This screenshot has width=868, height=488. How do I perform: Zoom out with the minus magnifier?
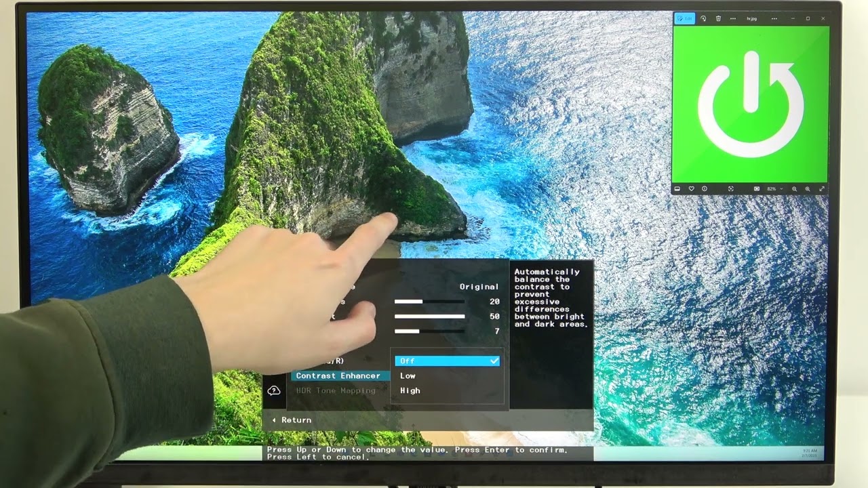click(x=794, y=189)
